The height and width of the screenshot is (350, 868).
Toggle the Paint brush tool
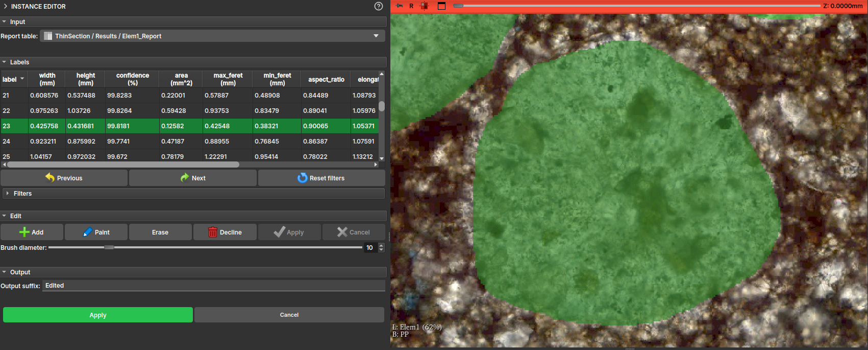(x=96, y=232)
